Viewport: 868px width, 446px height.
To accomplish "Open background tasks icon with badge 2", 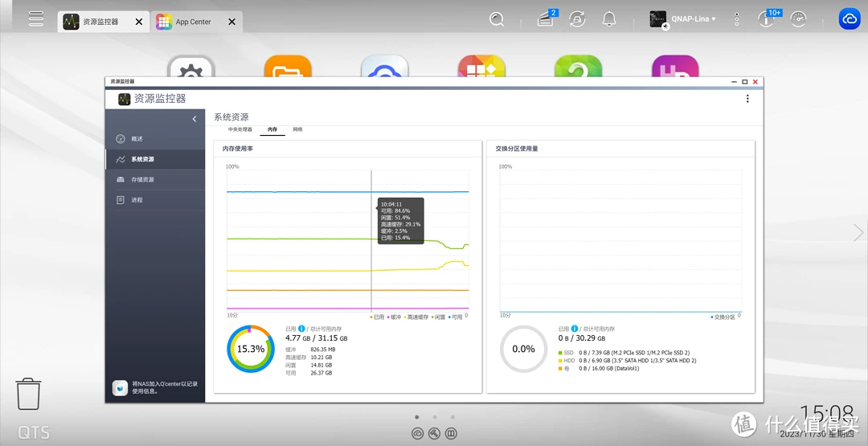I will coord(546,19).
